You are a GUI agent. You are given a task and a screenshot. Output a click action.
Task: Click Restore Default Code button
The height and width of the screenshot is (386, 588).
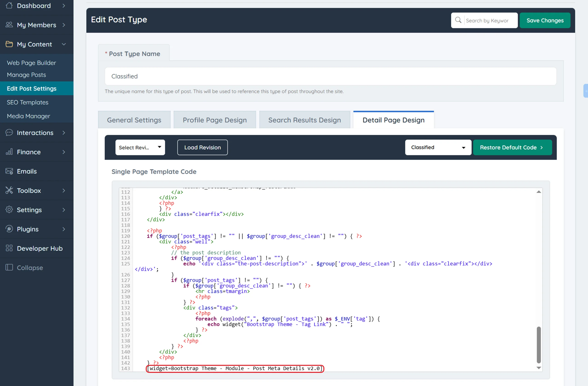coord(512,147)
